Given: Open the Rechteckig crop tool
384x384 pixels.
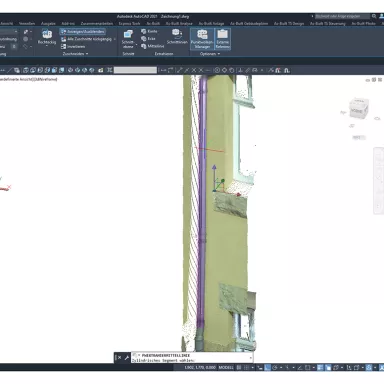Looking at the screenshot, I should (47, 37).
